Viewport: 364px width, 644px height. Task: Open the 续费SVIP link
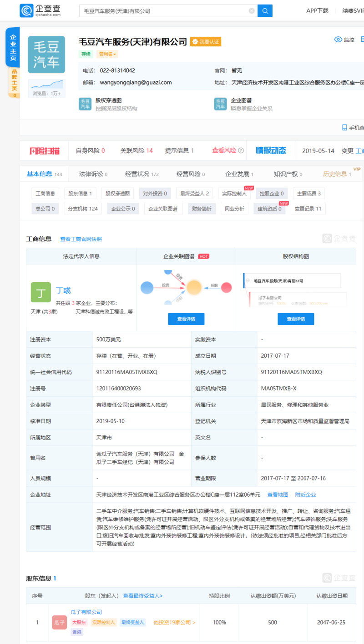[x=353, y=11]
